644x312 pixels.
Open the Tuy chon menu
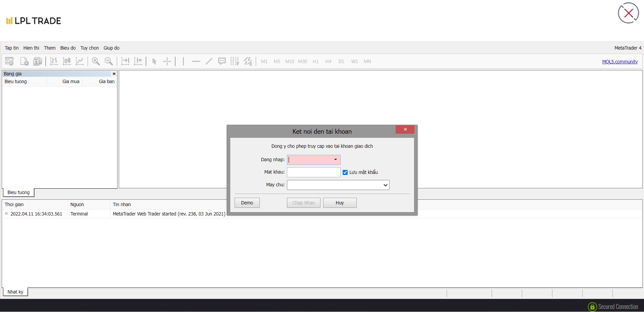pyautogui.click(x=90, y=48)
